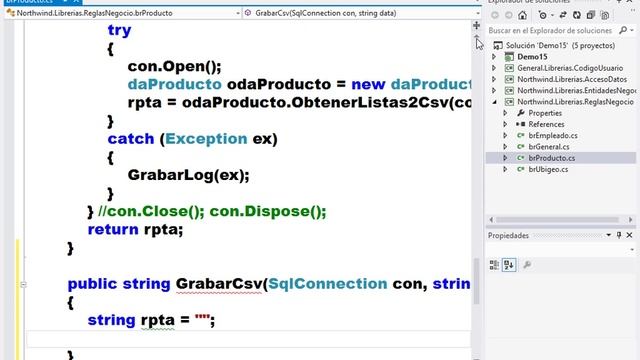Image resolution: width=640 pixels, height=360 pixels.
Task: Open the object selector dropdown in Propiedades
Action: point(632,249)
